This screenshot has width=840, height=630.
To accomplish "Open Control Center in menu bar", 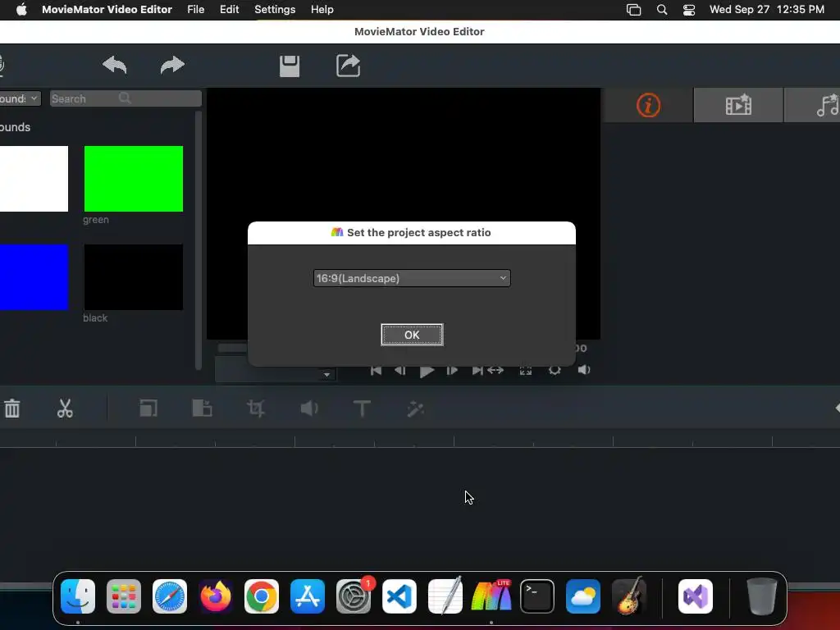I will tap(689, 10).
